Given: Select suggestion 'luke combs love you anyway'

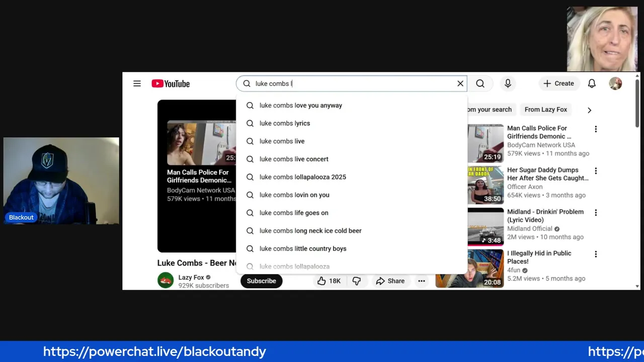Looking at the screenshot, I should 352,106.
